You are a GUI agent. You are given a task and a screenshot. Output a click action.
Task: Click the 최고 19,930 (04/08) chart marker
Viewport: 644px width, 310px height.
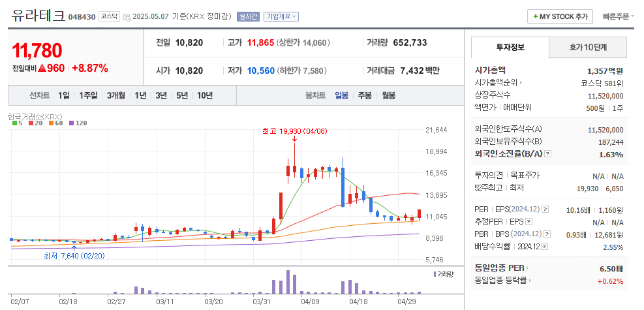[x=295, y=131]
